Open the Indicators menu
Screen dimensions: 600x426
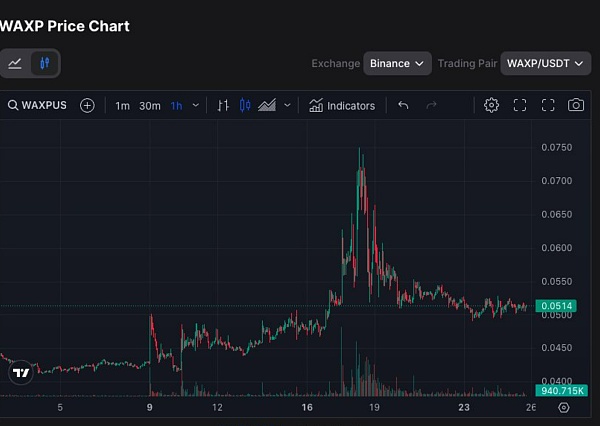(342, 106)
